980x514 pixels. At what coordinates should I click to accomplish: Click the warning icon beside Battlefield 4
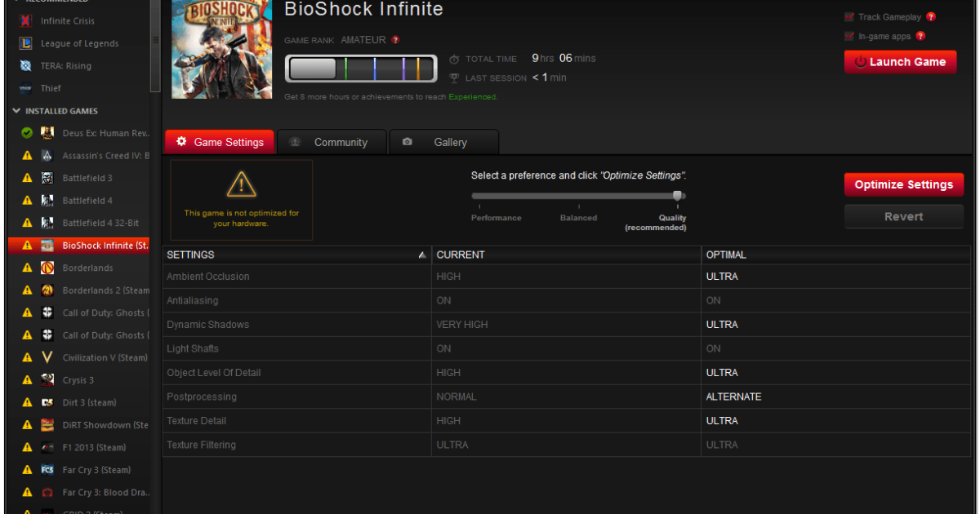point(27,200)
